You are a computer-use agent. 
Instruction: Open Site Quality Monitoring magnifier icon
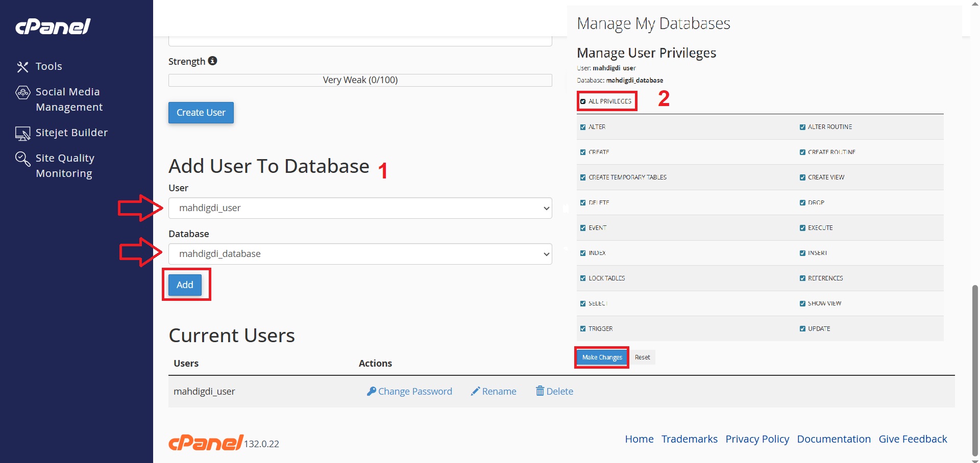[x=23, y=159]
